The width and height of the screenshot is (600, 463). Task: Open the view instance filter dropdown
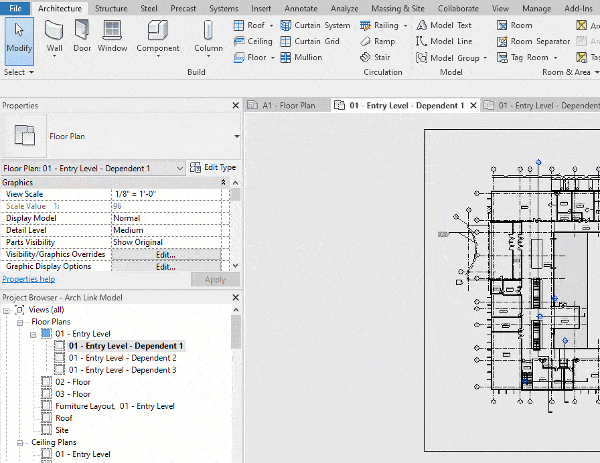[180, 168]
